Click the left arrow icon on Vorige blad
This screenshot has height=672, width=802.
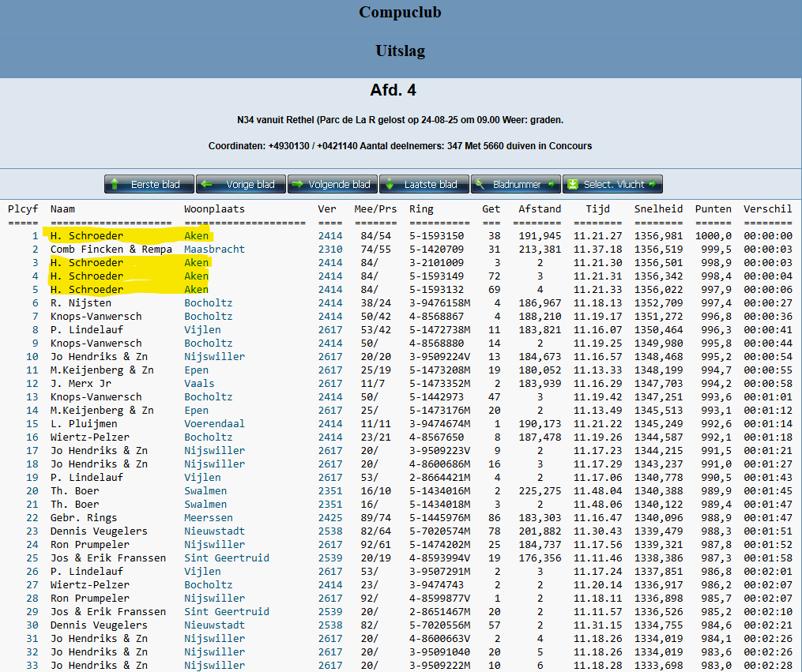[207, 185]
